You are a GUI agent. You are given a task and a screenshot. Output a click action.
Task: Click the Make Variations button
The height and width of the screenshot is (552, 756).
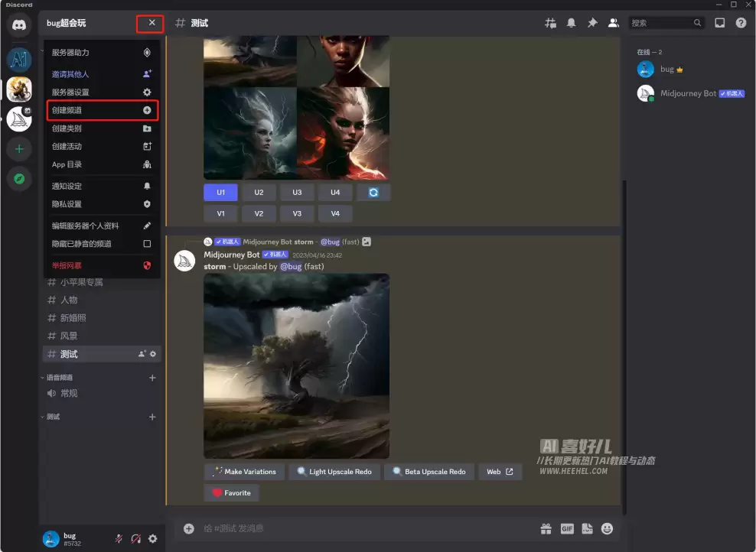244,472
